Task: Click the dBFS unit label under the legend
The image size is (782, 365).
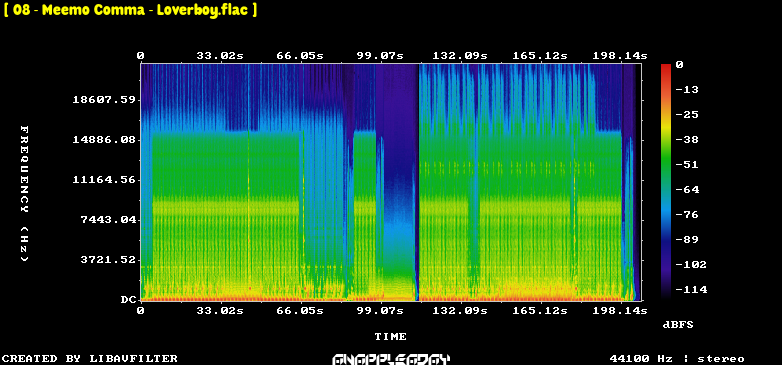Action: point(678,325)
